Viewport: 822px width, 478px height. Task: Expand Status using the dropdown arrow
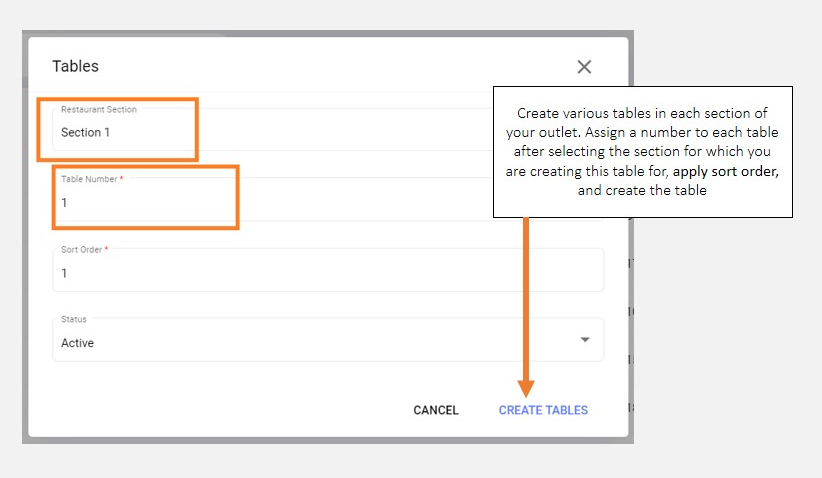(585, 340)
